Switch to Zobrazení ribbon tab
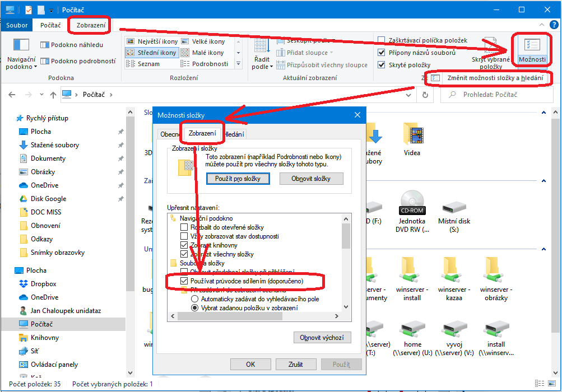This screenshot has width=562, height=392. pos(91,25)
